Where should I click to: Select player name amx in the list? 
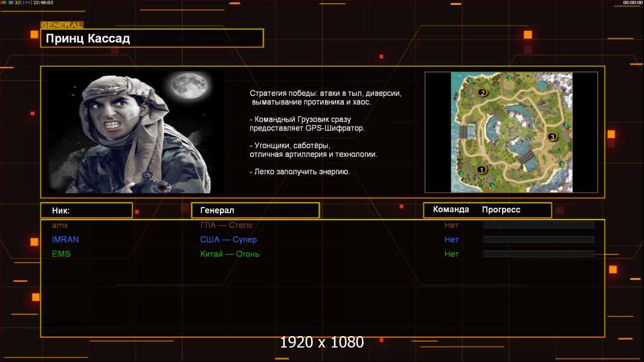pyautogui.click(x=60, y=225)
